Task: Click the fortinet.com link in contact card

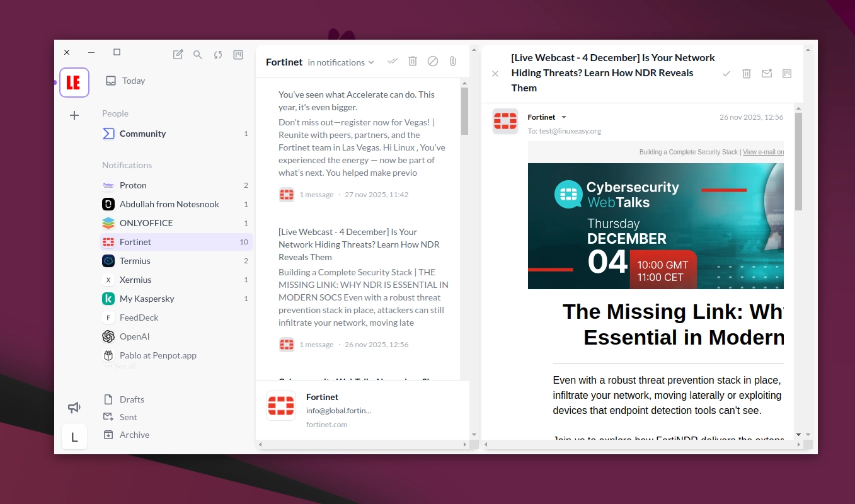Action: (326, 425)
